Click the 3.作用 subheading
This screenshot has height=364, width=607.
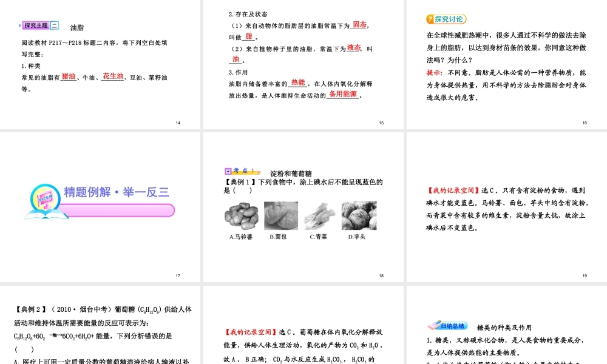238,72
